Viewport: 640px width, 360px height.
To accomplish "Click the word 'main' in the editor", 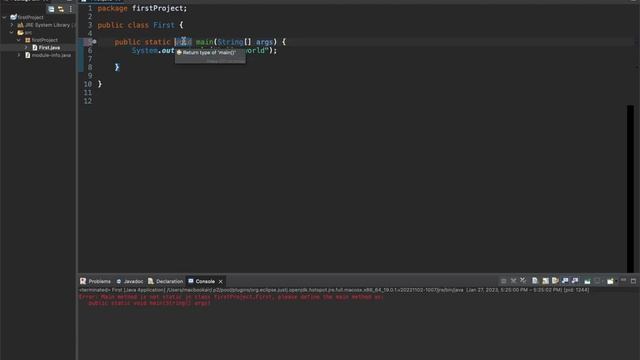I will pyautogui.click(x=204, y=42).
